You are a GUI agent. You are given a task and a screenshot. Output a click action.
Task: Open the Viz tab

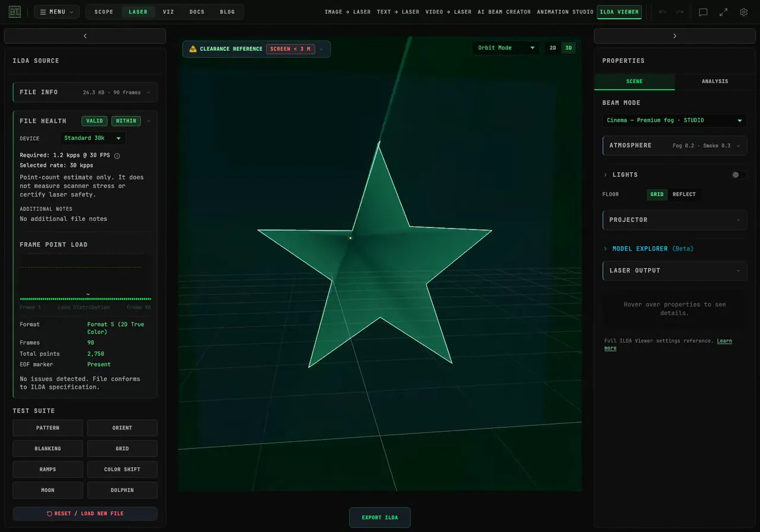[x=169, y=12]
